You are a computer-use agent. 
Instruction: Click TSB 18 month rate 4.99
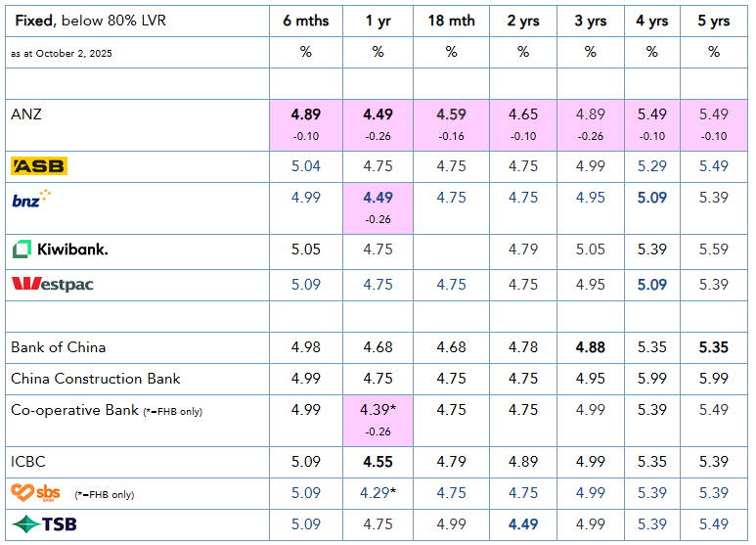[451, 524]
